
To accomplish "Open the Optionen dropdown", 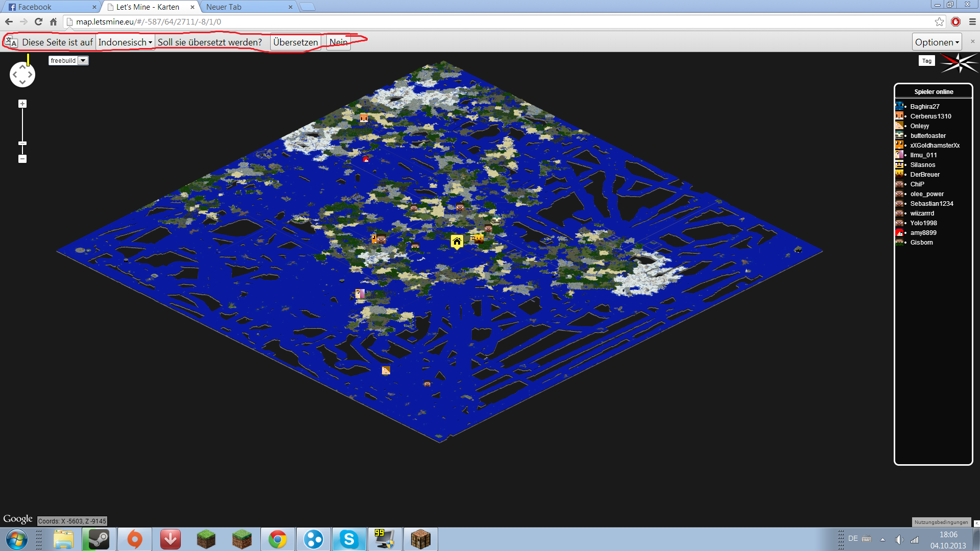I will pyautogui.click(x=937, y=42).
